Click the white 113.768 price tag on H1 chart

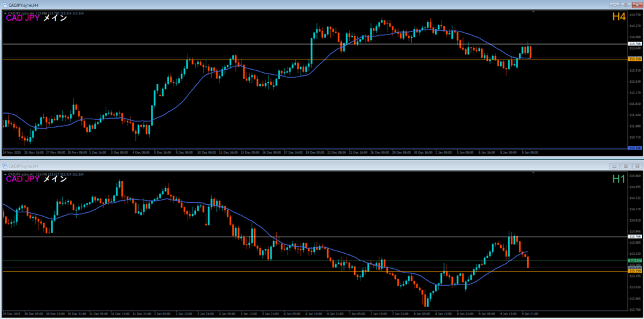tap(635, 237)
